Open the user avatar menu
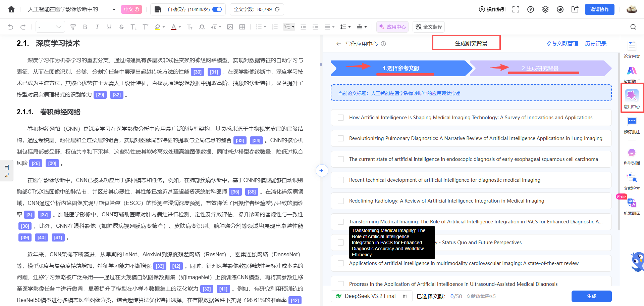This screenshot has height=306, width=644. (x=632, y=9)
